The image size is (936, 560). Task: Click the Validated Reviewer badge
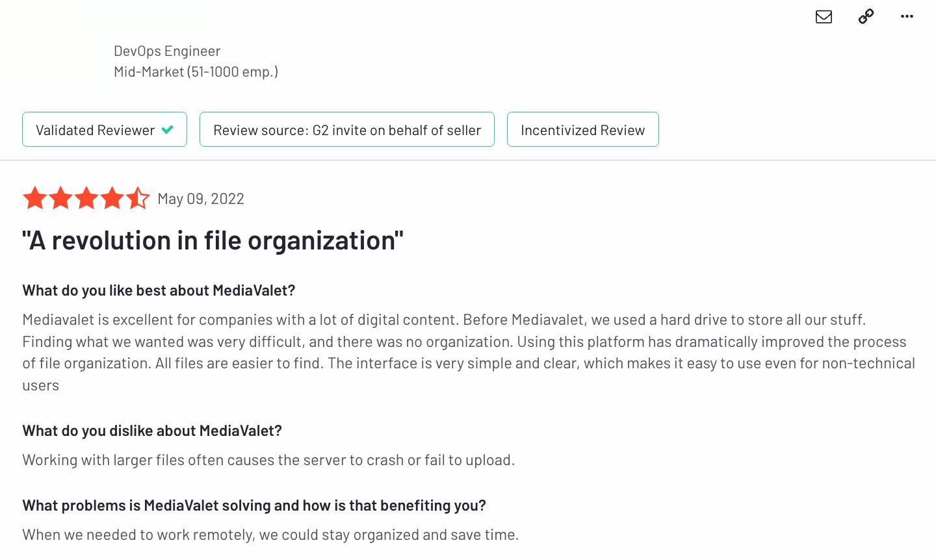pyautogui.click(x=105, y=129)
